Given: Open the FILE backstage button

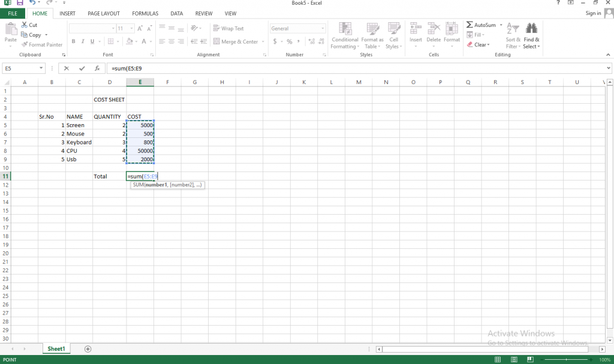Looking at the screenshot, I should click(x=13, y=13).
